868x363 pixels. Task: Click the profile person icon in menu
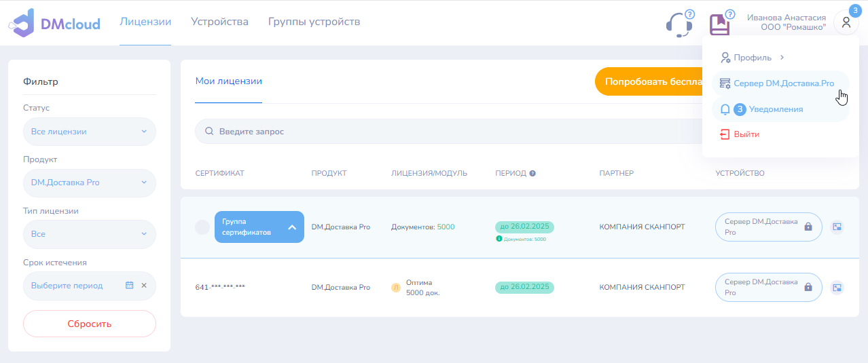coord(725,58)
